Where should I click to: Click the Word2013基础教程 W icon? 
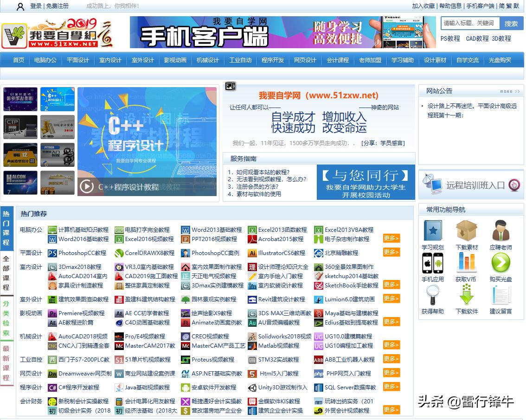coord(186,230)
